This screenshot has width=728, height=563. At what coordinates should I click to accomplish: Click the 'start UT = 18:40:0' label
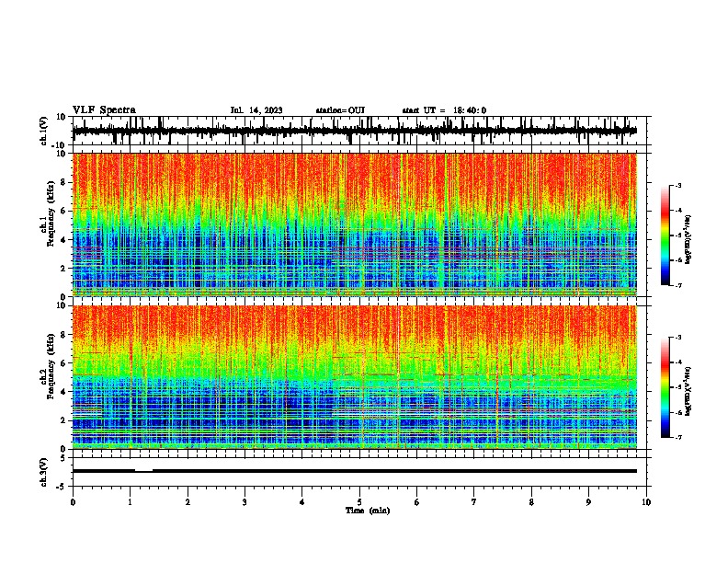[x=444, y=110]
